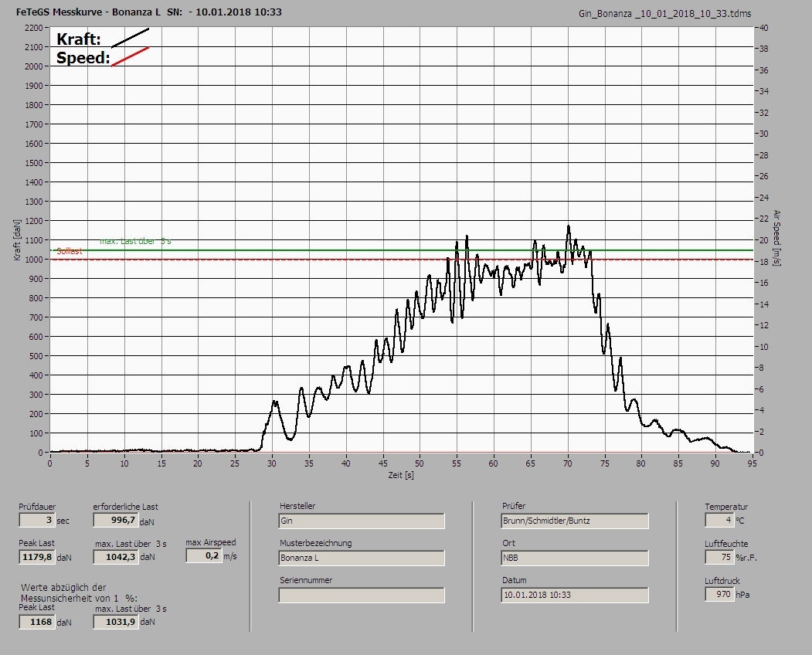Click the max Airspeed label
This screenshot has height=655, width=812.
click(x=211, y=542)
